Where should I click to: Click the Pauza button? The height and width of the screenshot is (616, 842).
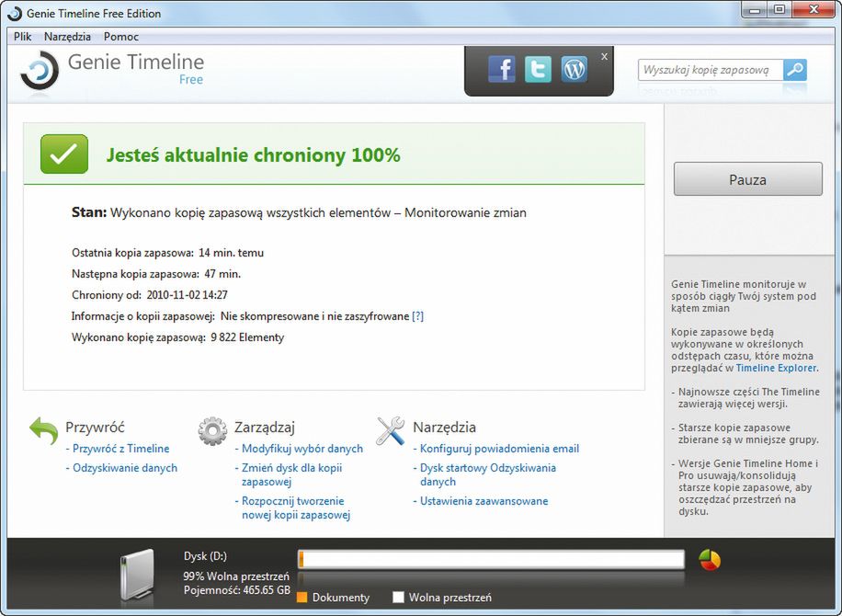pyautogui.click(x=748, y=179)
